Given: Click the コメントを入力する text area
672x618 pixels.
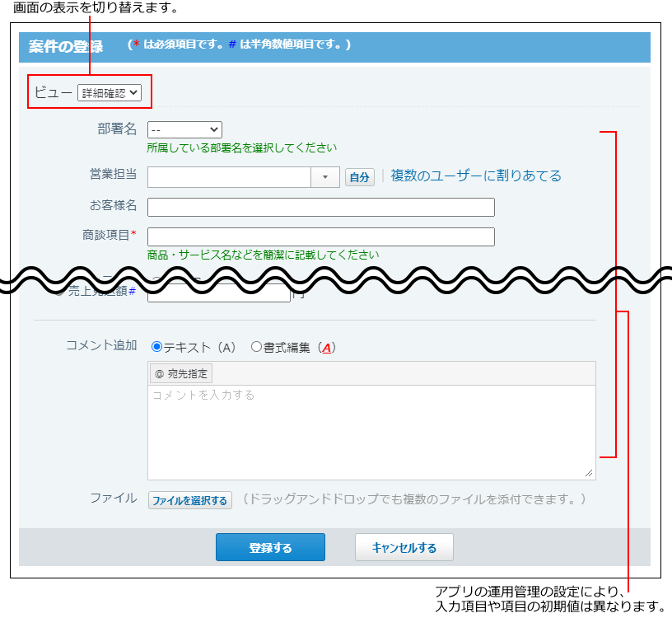Looking at the screenshot, I should coord(371,433).
